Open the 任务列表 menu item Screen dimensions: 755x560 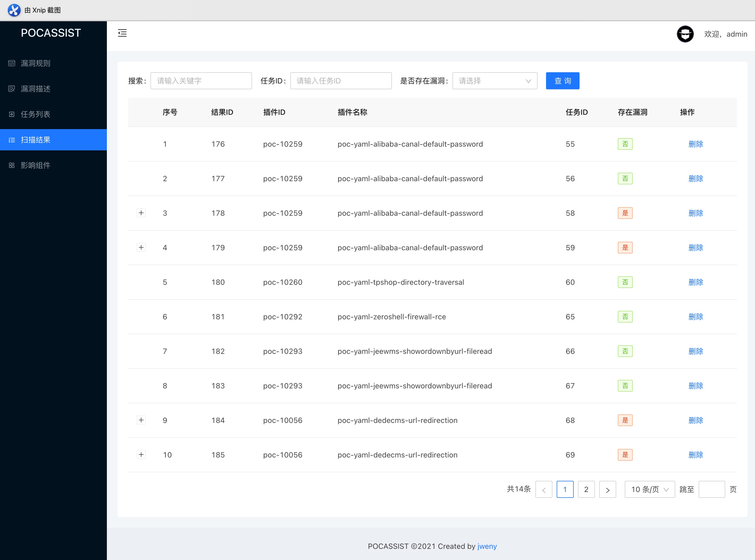tap(36, 114)
